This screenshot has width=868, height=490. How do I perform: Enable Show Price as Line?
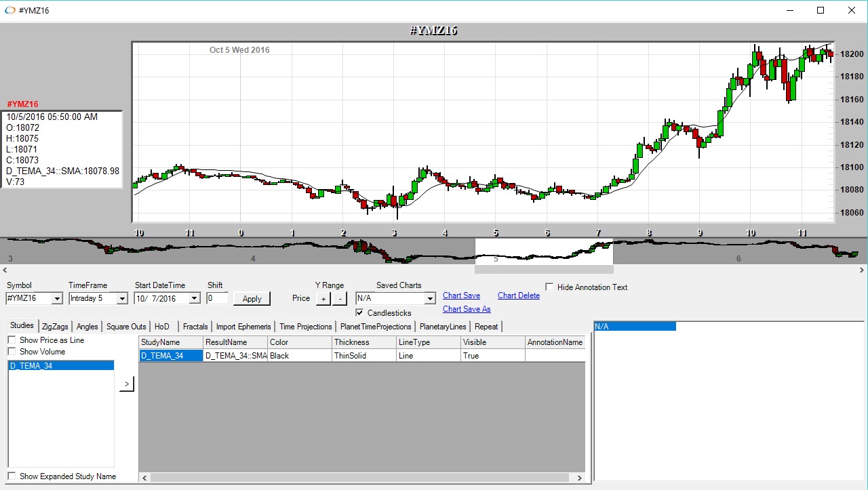pyautogui.click(x=12, y=340)
